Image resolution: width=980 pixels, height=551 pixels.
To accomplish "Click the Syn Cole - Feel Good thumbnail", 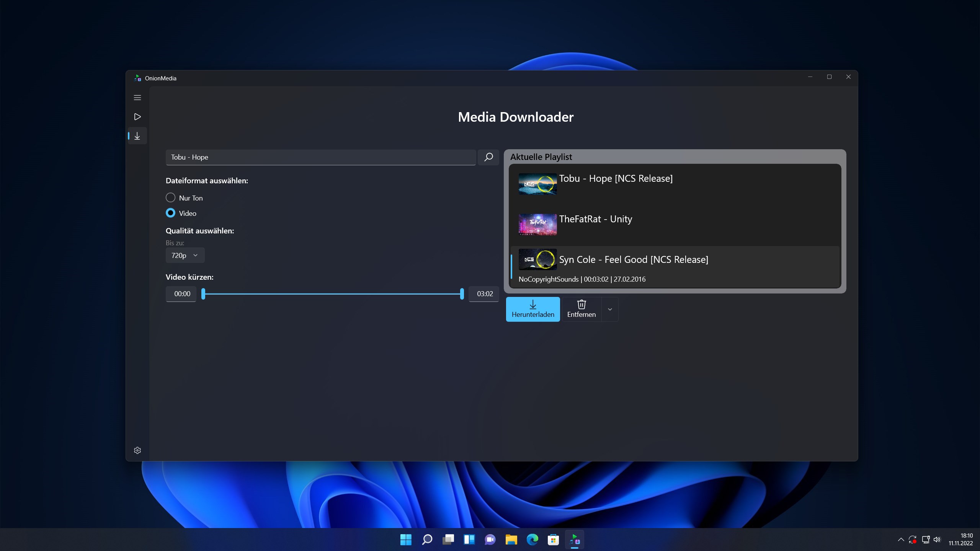I will coord(537,259).
